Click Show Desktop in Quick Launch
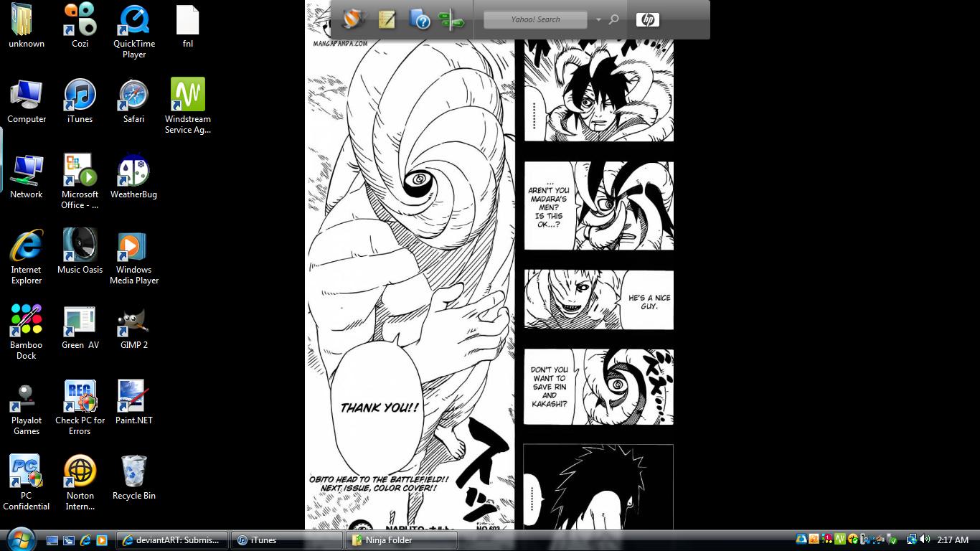The image size is (980, 551). pyautogui.click(x=52, y=540)
